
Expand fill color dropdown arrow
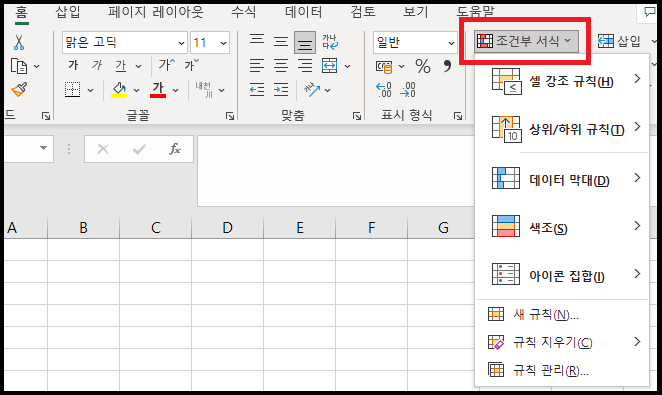click(136, 90)
